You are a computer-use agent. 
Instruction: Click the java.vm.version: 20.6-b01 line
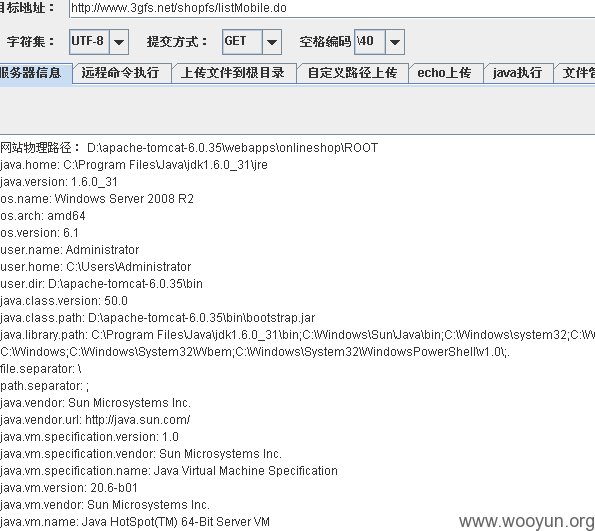(x=69, y=488)
